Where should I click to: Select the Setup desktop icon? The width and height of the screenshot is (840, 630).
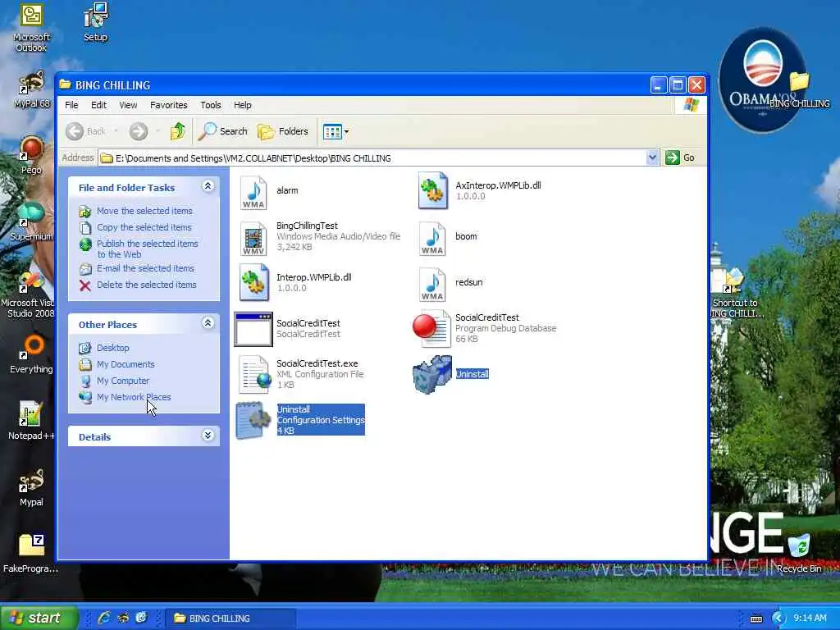tap(95, 22)
